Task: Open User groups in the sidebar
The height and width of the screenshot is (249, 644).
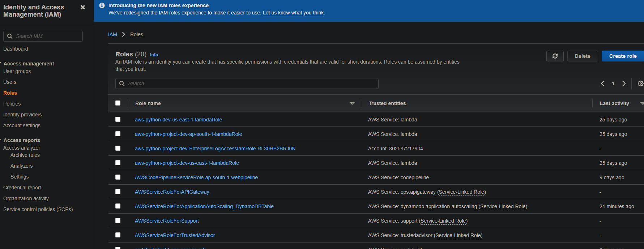Action: [17, 71]
